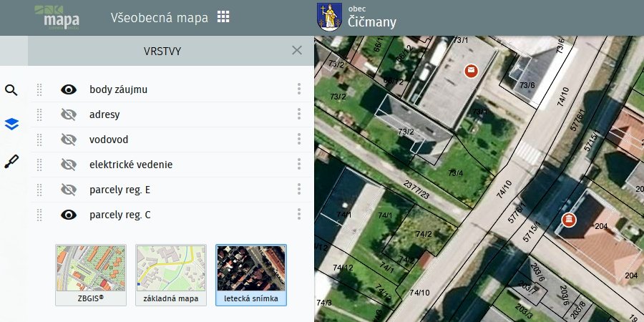The width and height of the screenshot is (644, 322).
Task: Open options menu for body záujmu
Action: point(299,89)
